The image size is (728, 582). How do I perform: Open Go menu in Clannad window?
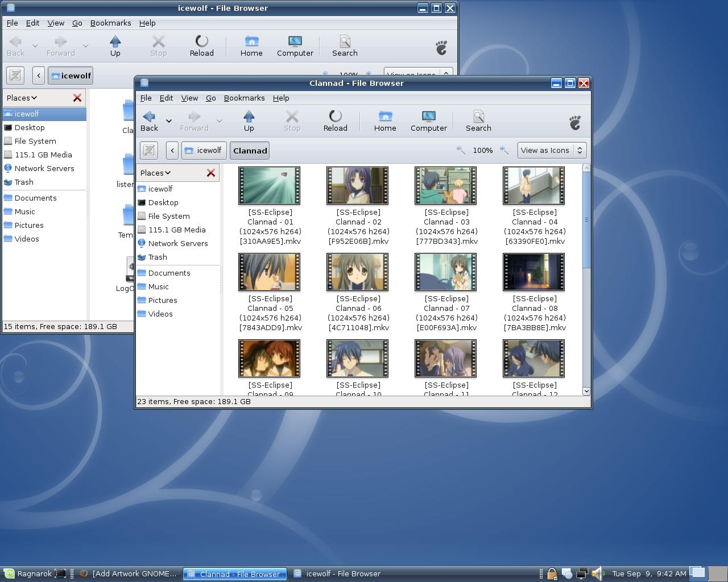(210, 98)
